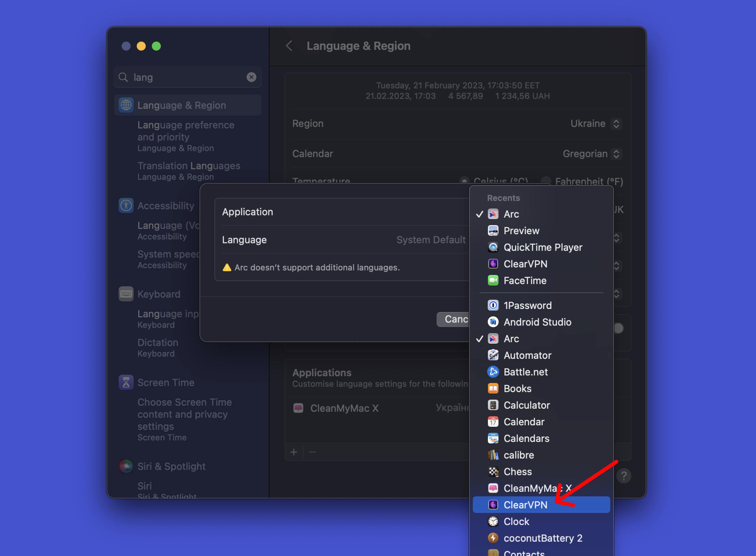
Task: Click the Battle.net icon
Action: click(x=493, y=372)
